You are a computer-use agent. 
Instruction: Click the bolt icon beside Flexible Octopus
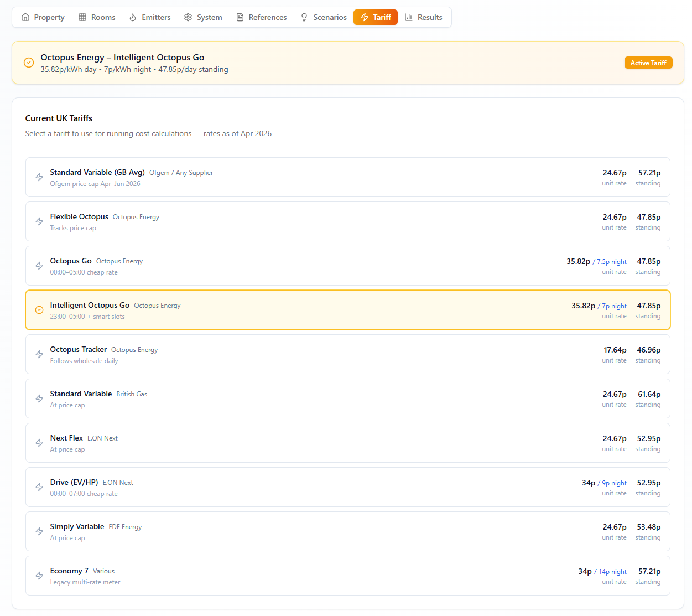(39, 221)
